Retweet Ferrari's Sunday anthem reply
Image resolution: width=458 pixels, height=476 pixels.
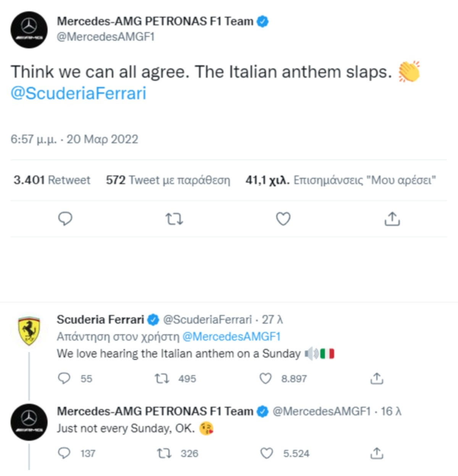point(161,379)
